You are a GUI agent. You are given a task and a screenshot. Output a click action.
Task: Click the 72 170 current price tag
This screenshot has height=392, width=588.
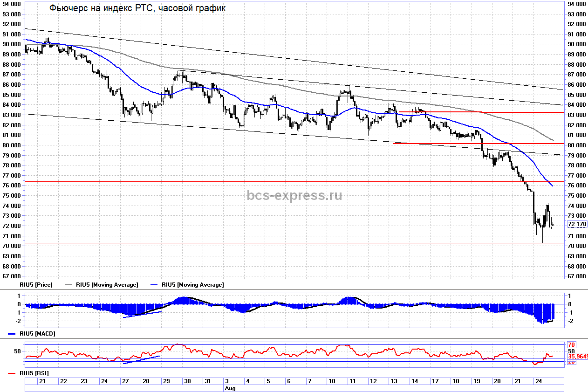(x=577, y=224)
